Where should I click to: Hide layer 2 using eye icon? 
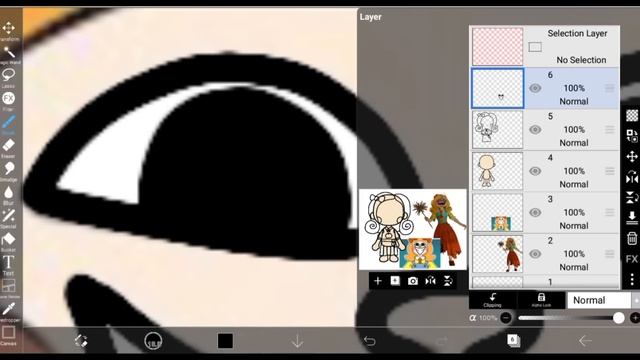tap(535, 254)
